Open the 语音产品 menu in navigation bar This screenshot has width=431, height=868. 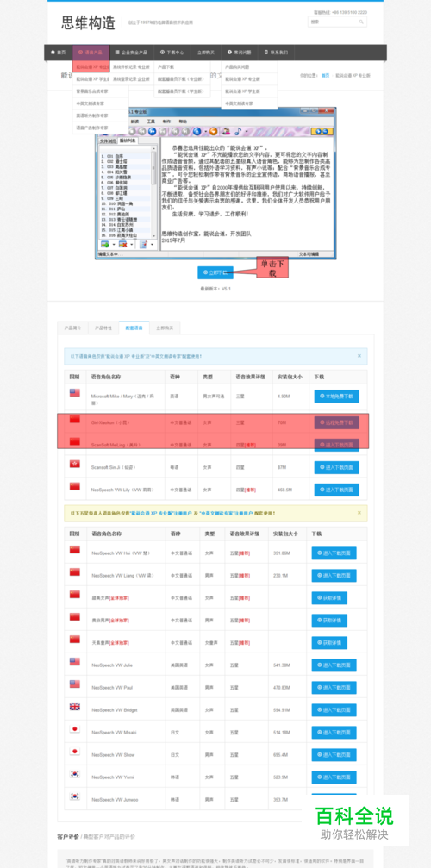click(91, 53)
